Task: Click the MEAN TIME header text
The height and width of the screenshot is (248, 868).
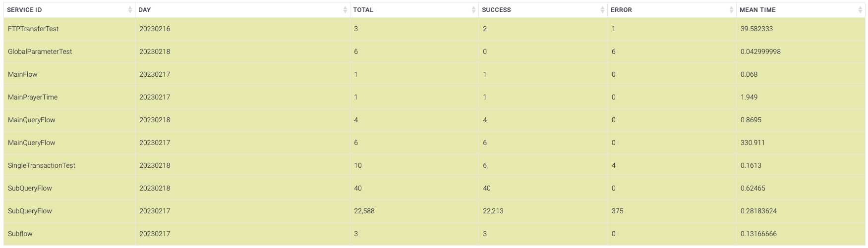Action: pyautogui.click(x=757, y=10)
